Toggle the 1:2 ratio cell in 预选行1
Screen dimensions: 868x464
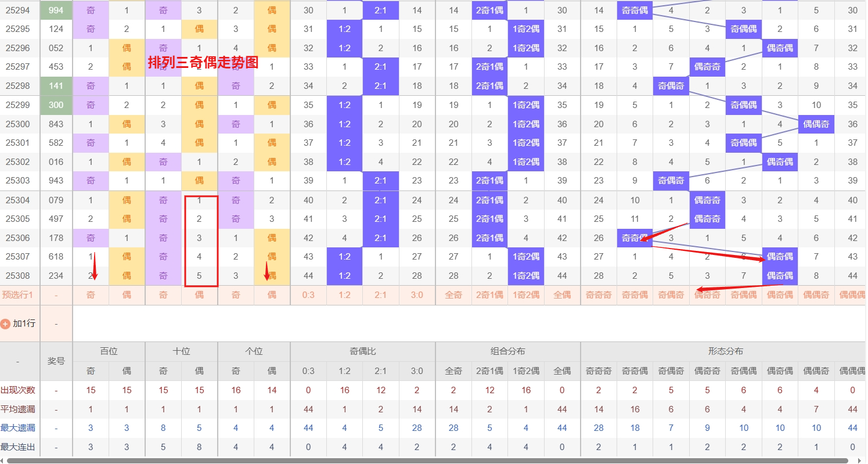click(344, 295)
